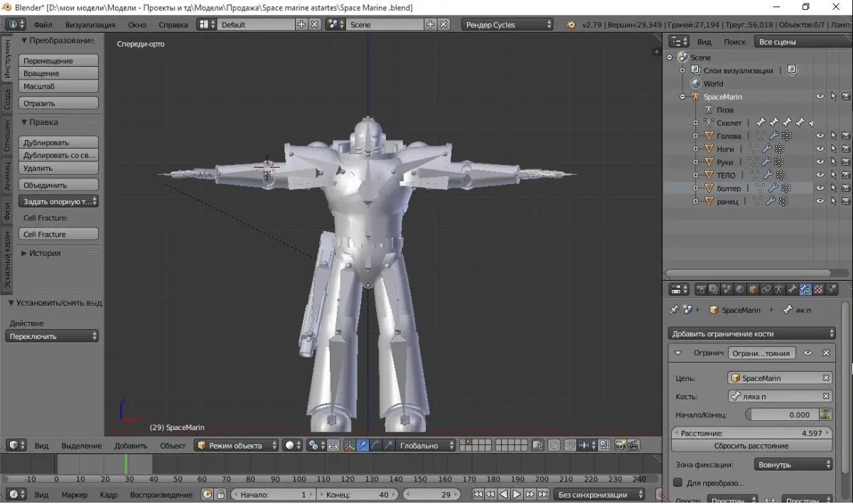Screen dimensions: 853x504
Task: Click the Cell Fracture button
Action: [58, 234]
